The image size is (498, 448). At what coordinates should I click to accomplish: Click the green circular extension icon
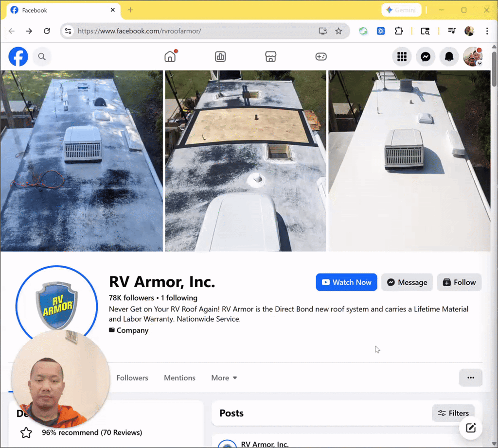click(363, 31)
